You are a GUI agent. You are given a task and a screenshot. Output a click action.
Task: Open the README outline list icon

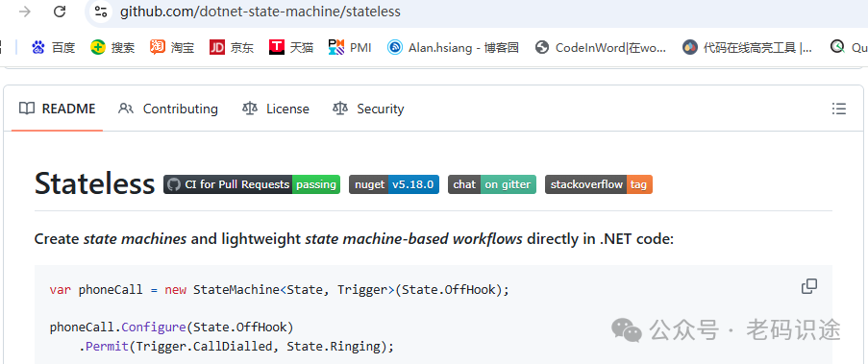point(838,109)
